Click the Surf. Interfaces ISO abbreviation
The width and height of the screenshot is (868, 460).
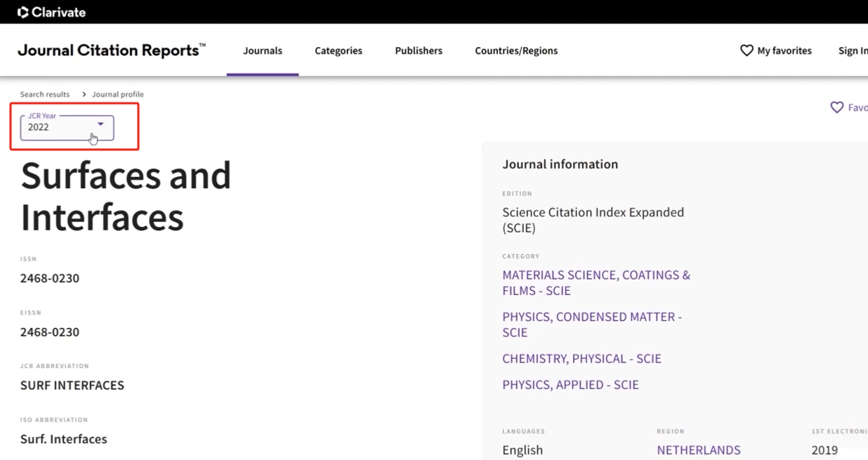(64, 439)
